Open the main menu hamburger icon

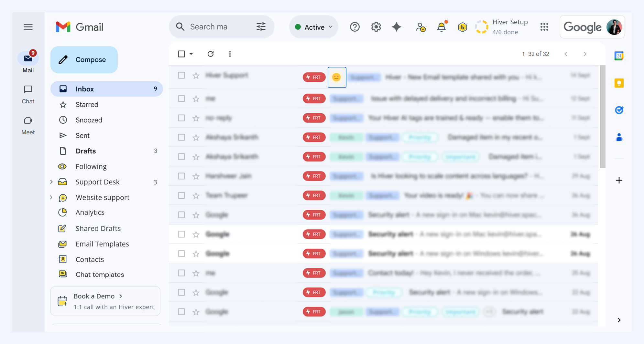point(28,27)
